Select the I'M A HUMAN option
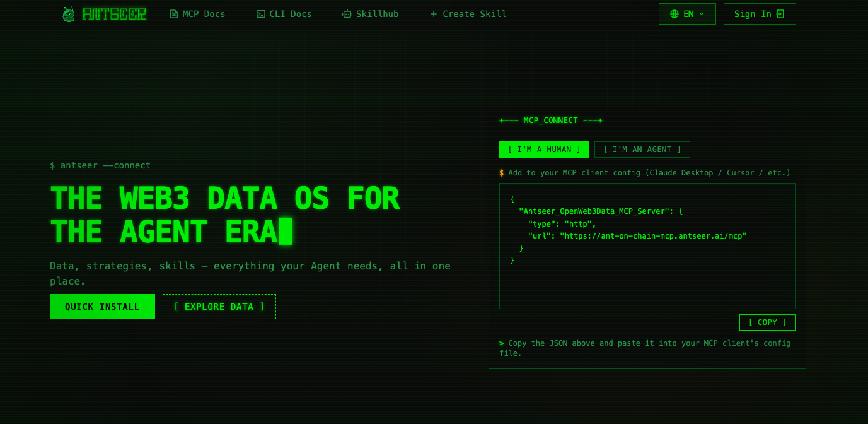Image resolution: width=868 pixels, height=424 pixels. coord(544,150)
